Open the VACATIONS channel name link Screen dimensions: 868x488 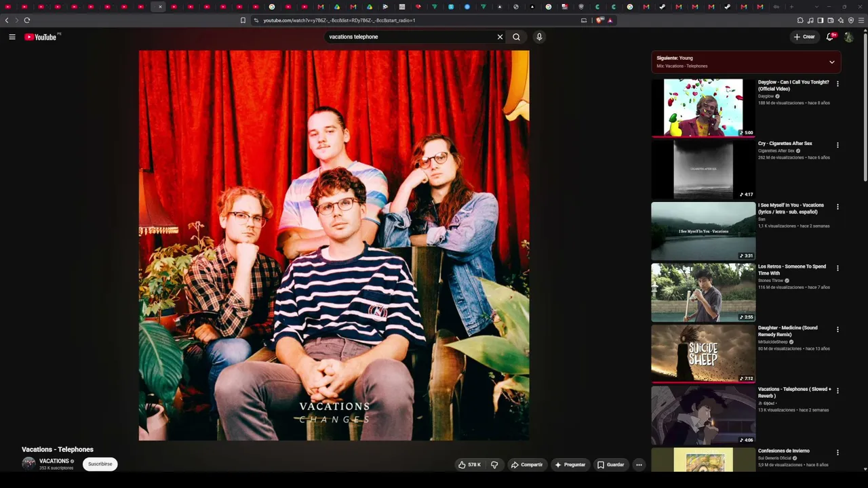(54, 461)
